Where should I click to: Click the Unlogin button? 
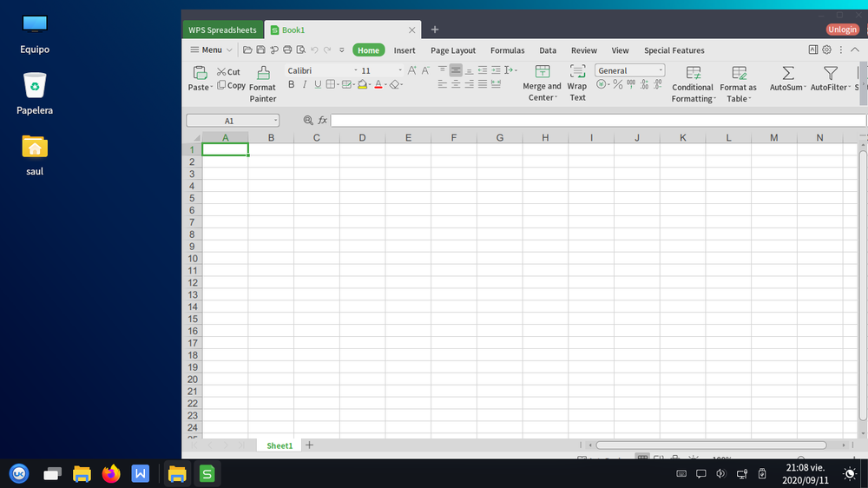(x=842, y=30)
